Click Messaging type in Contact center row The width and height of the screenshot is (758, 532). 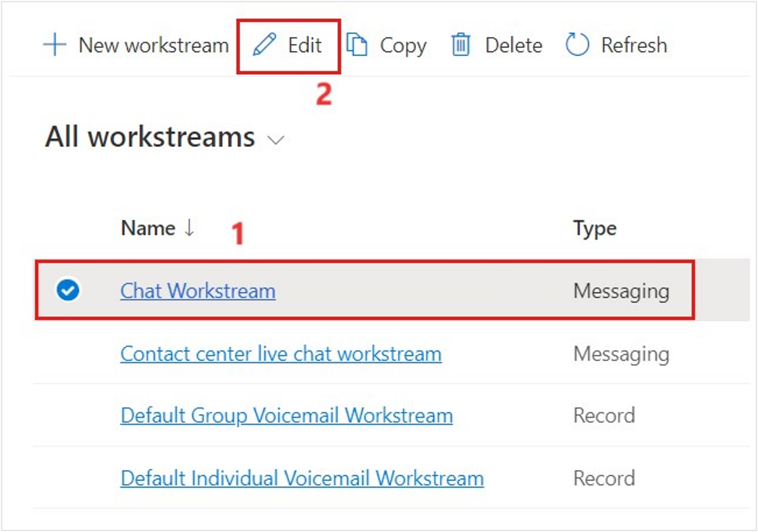pyautogui.click(x=621, y=355)
